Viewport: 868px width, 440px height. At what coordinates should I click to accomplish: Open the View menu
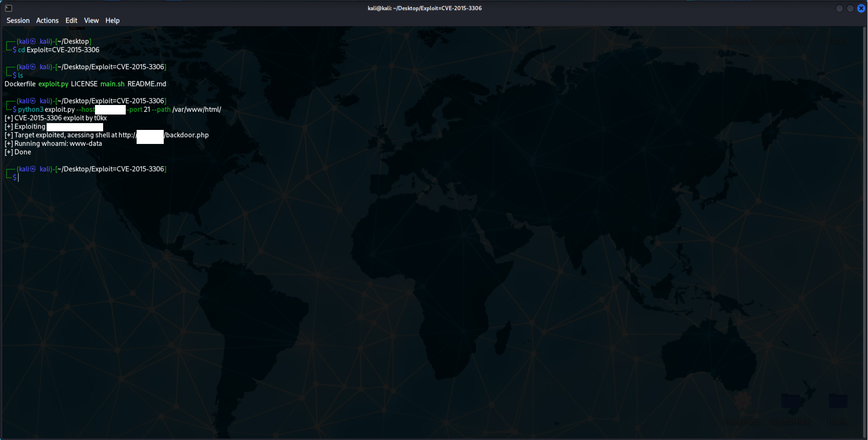[x=91, y=20]
